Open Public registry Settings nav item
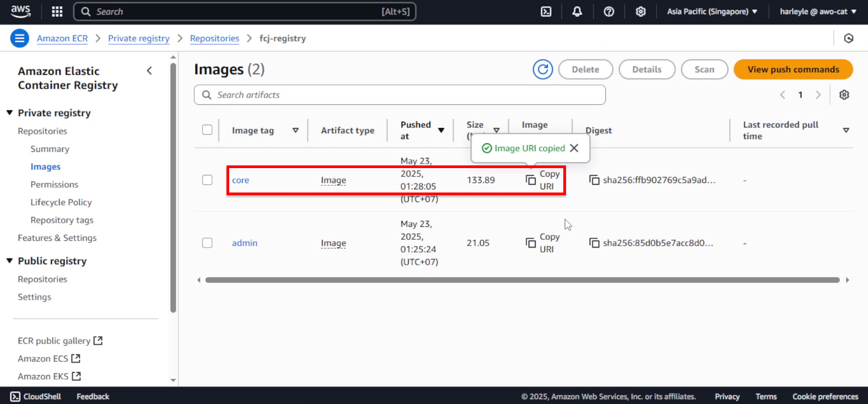Screen dimensions: 868x404 coord(34,297)
